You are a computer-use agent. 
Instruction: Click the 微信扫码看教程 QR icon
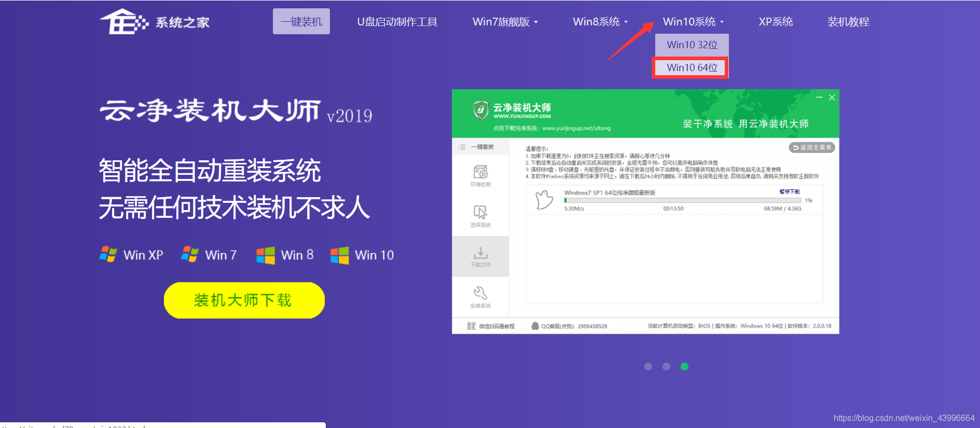coord(471,326)
